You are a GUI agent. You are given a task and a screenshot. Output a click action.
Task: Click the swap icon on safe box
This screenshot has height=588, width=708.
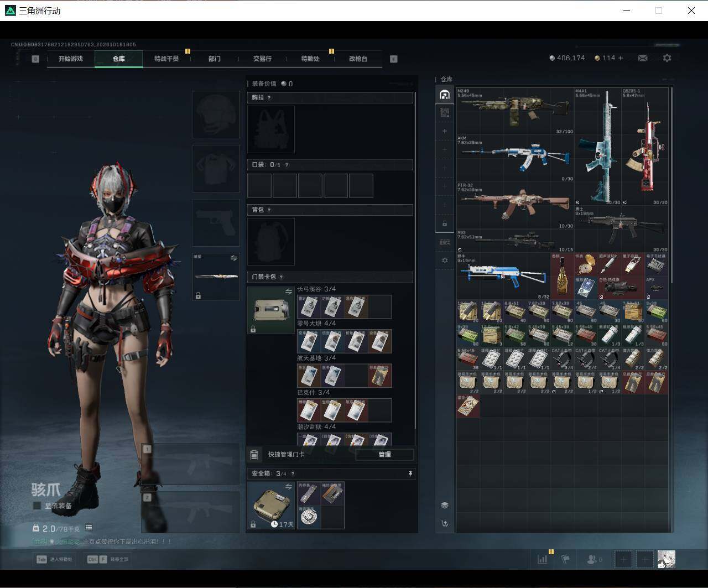click(x=288, y=487)
